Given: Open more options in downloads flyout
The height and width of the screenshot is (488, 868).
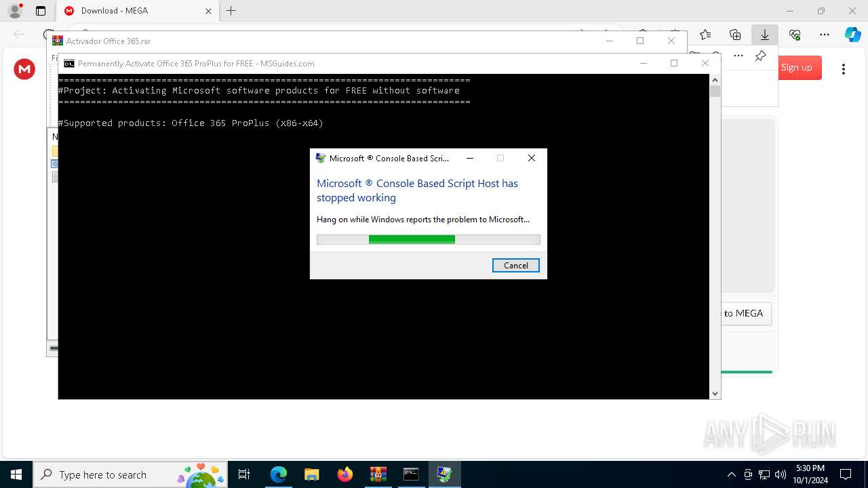Looking at the screenshot, I should [x=738, y=56].
